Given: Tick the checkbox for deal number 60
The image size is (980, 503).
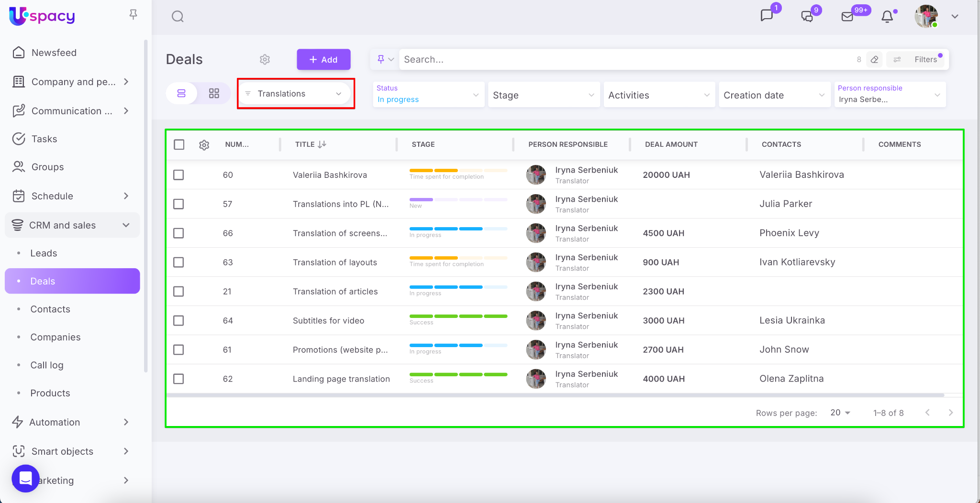Looking at the screenshot, I should 178,175.
